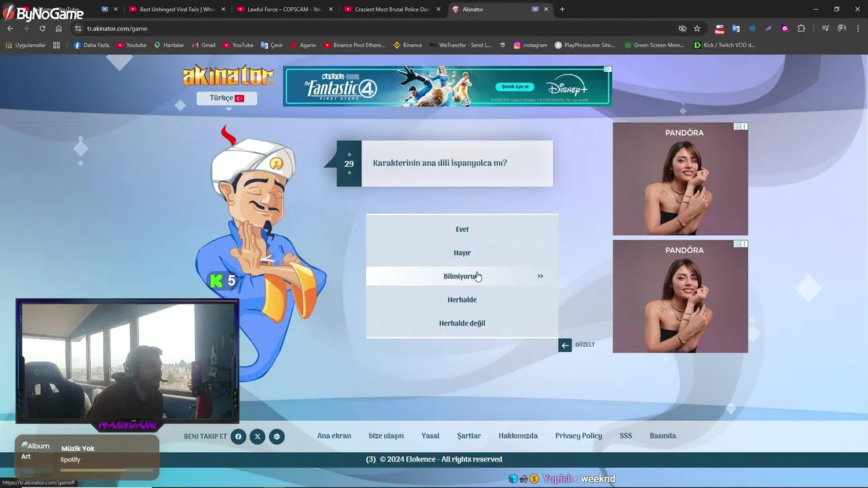Answer Hayır to the question
Image resolution: width=868 pixels, height=488 pixels.
pyautogui.click(x=462, y=253)
